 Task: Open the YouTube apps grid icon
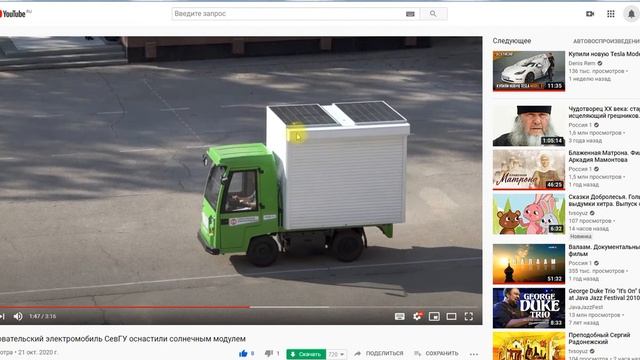coord(611,14)
